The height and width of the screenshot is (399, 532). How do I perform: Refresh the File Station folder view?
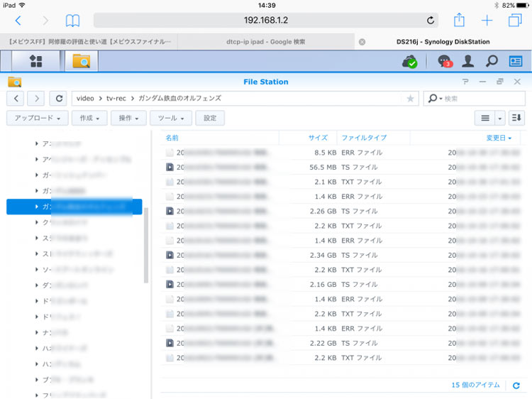[x=59, y=99]
